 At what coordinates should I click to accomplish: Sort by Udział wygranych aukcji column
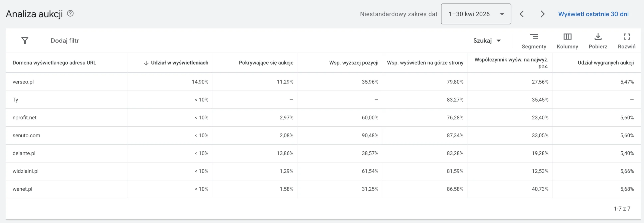point(606,63)
